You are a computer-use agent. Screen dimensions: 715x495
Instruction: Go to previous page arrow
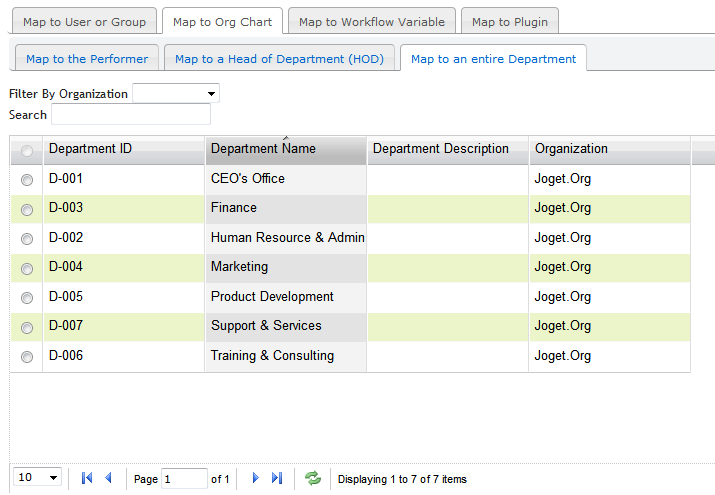pos(109,479)
